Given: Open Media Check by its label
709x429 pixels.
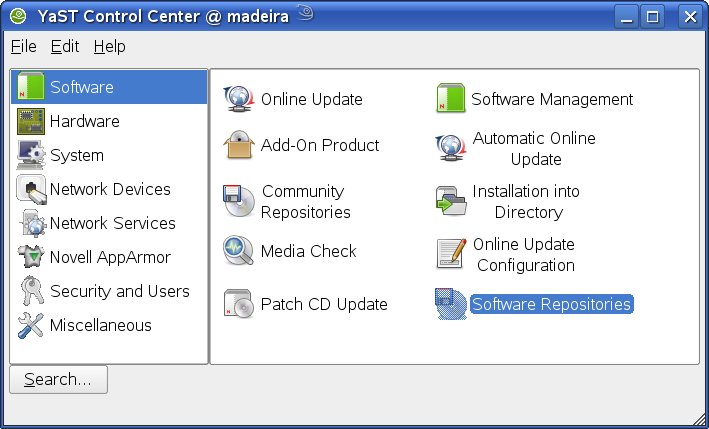Looking at the screenshot, I should click(308, 251).
